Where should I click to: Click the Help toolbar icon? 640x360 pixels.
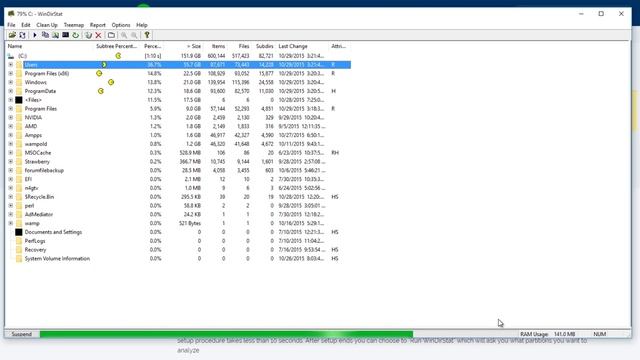147,35
